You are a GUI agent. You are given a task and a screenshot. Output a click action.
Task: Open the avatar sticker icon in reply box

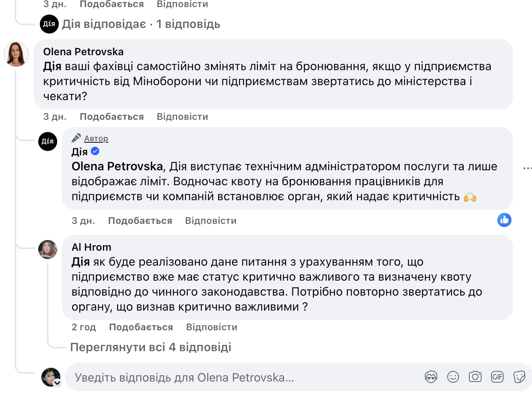coord(431,377)
